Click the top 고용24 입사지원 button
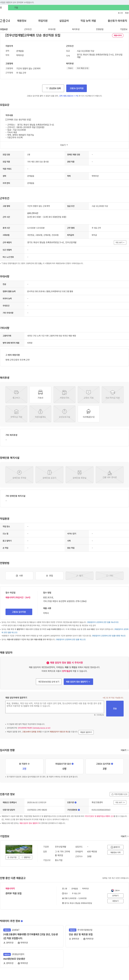This screenshot has width=129, height=980. pos(76,88)
